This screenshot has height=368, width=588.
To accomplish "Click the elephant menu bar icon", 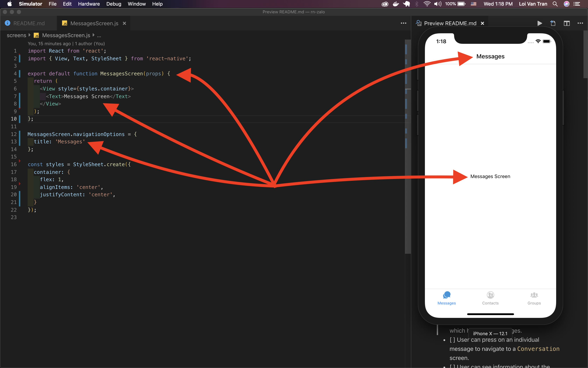I will tap(407, 4).
